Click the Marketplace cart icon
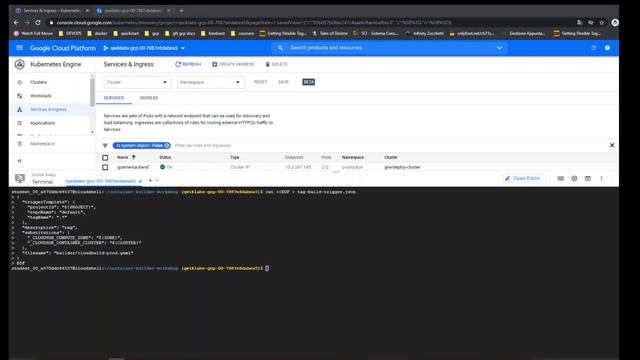 (19, 144)
